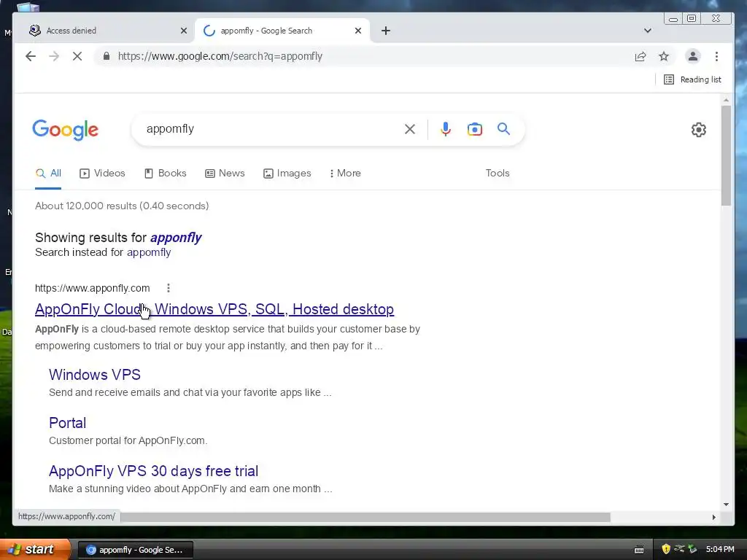Open the search Tools options

[498, 174]
